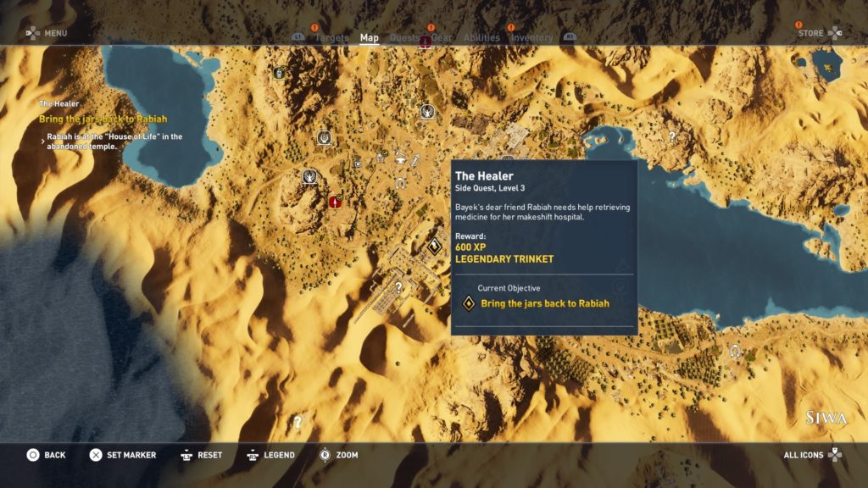Click the right stick Zoom icon
This screenshot has width=868, height=488.
325,455
